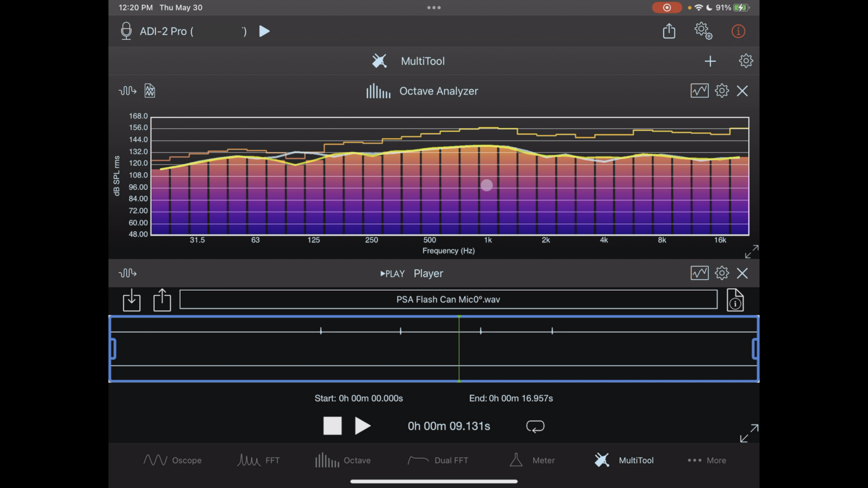Show file info for PSA Flash Can Mic0°.wav
This screenshot has width=868, height=488.
(735, 300)
